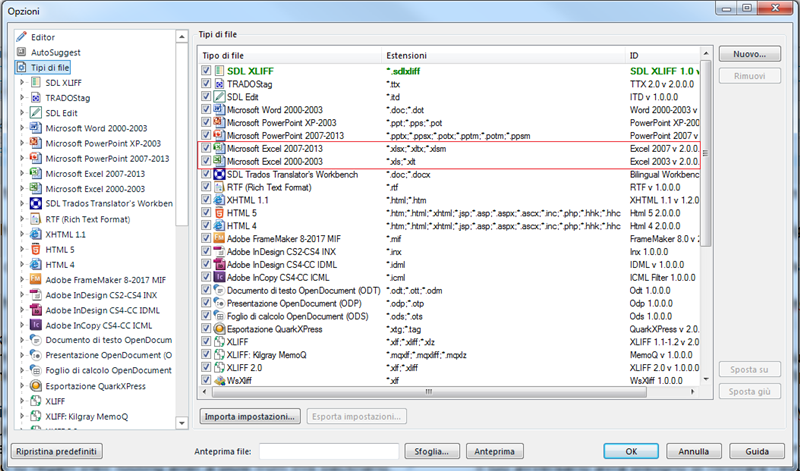The height and width of the screenshot is (471, 800).
Task: Click FrameMaker MIF icon in left tree
Action: 36,280
